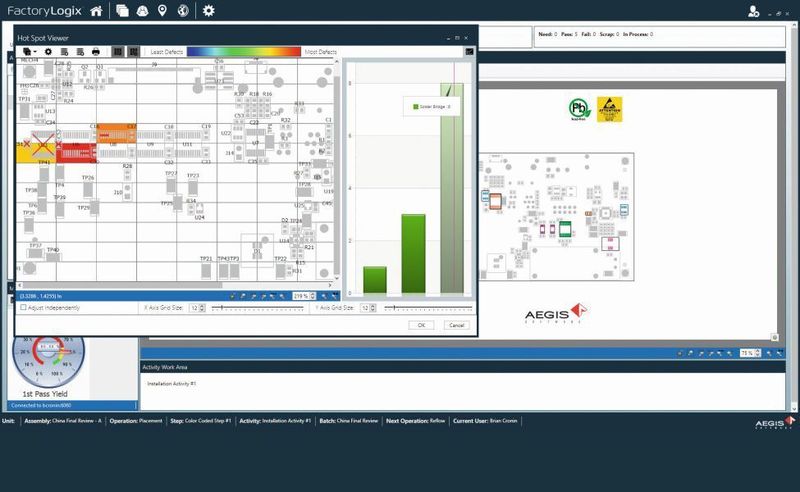Click the shortest green bar in defects chart
This screenshot has height=492, width=800.
tap(374, 280)
